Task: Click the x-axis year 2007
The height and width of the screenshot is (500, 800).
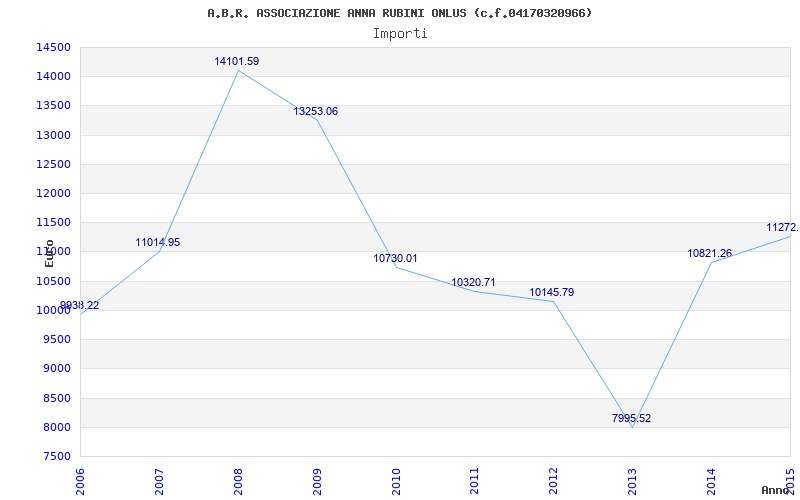Action: coord(159,481)
